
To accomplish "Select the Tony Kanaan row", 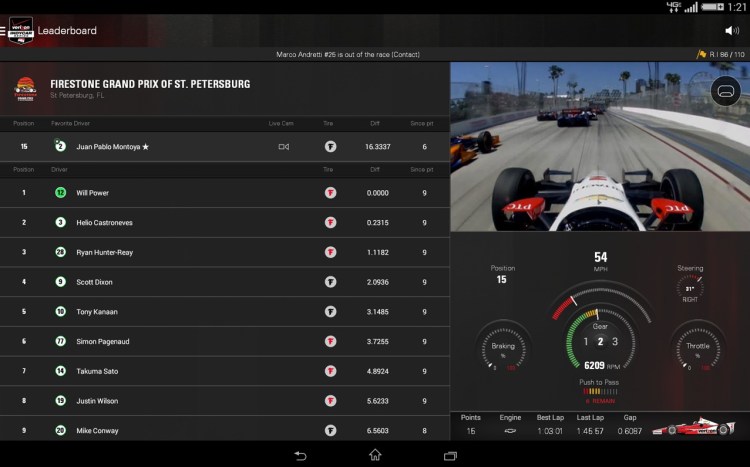I will click(225, 311).
